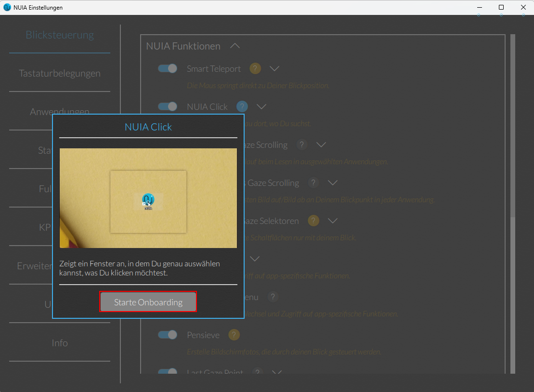The width and height of the screenshot is (534, 392).
Task: Expand Smart Teleport options chevron
Action: tap(274, 68)
